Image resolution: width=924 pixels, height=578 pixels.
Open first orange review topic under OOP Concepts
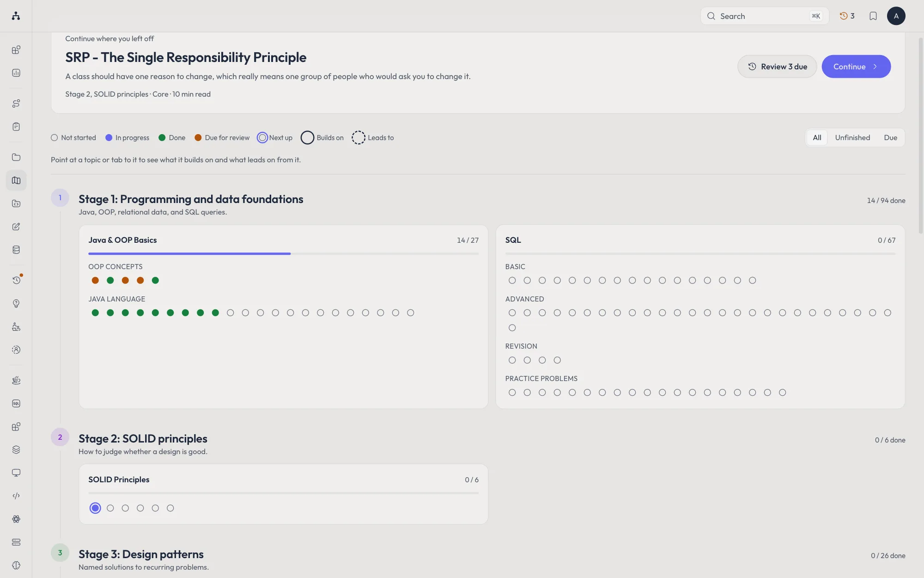[95, 280]
